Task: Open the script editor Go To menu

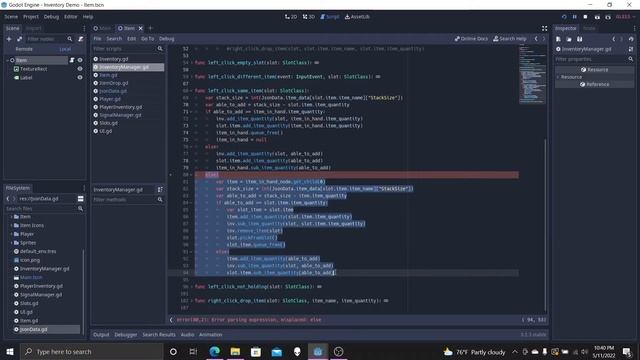Action: 147,39
